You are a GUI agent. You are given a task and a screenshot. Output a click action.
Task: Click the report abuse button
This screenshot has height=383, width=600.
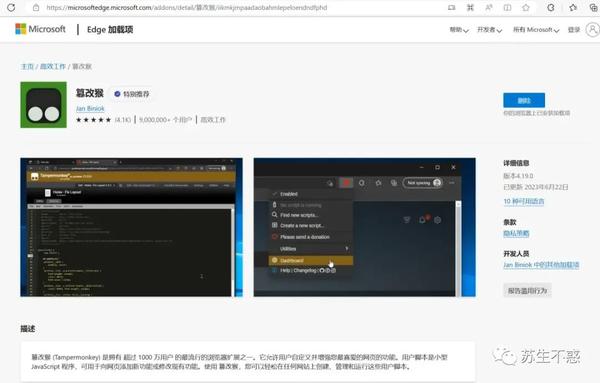tap(527, 291)
